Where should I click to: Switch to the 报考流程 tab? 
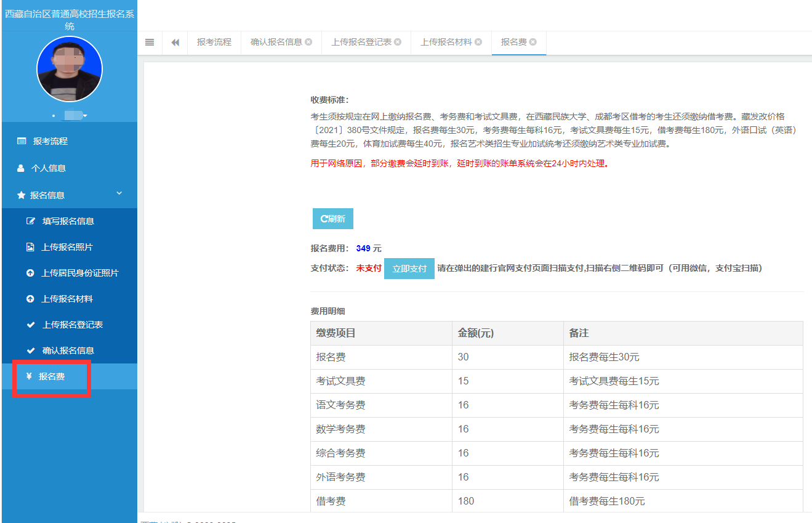pos(214,42)
